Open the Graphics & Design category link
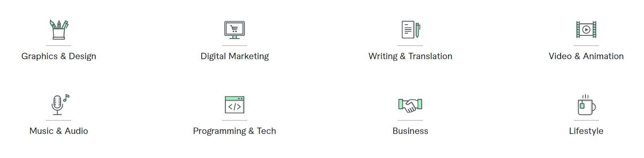Image resolution: width=644 pixels, height=158 pixels. (59, 56)
